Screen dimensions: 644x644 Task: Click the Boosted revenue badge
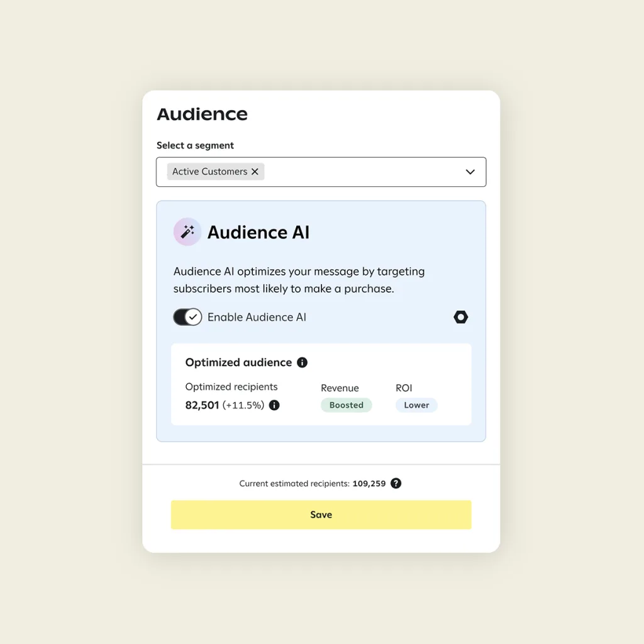click(347, 405)
